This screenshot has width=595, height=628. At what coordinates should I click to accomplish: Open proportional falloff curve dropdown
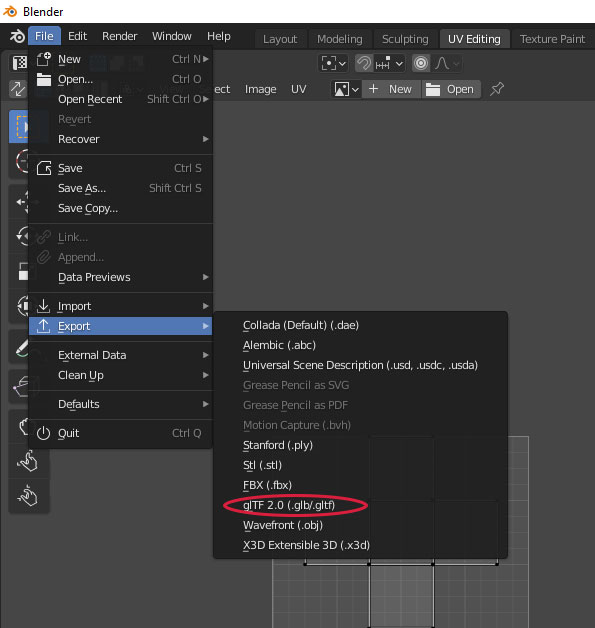447,63
